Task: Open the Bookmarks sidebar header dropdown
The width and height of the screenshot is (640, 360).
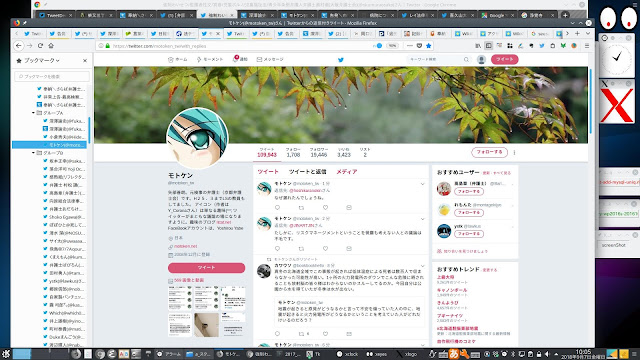Action: pyautogui.click(x=42, y=60)
